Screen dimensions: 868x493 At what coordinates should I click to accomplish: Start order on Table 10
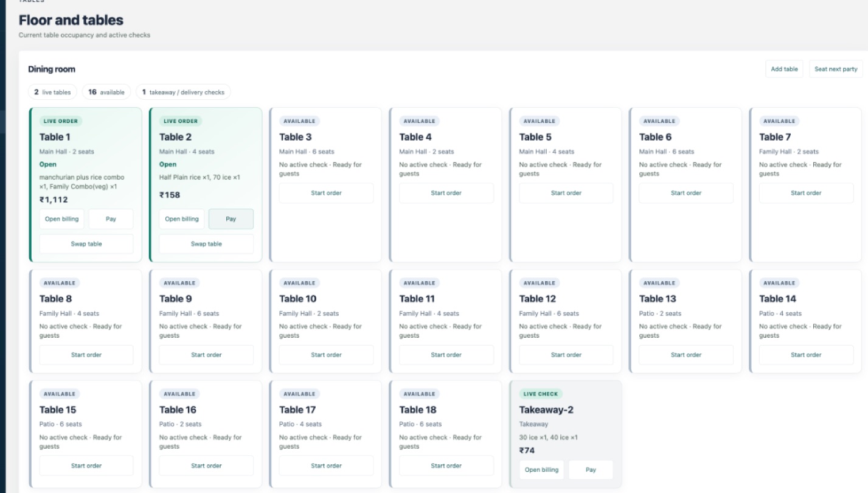[x=327, y=355]
